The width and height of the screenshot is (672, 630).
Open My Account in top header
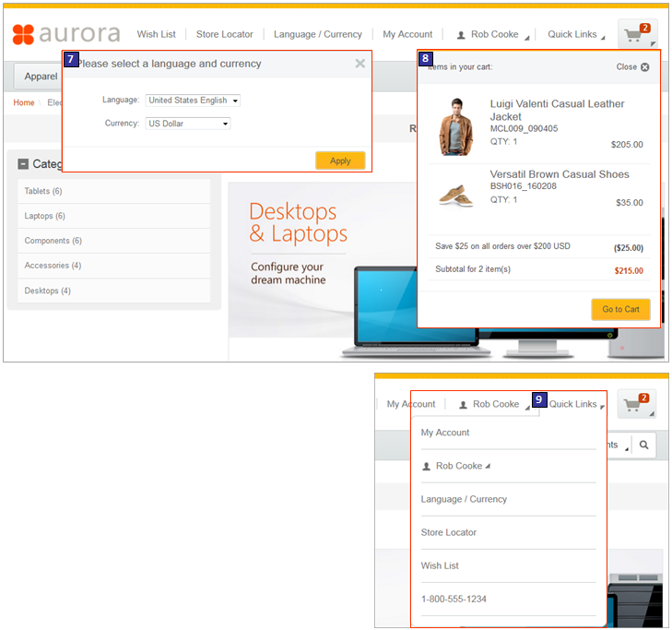pyautogui.click(x=407, y=34)
